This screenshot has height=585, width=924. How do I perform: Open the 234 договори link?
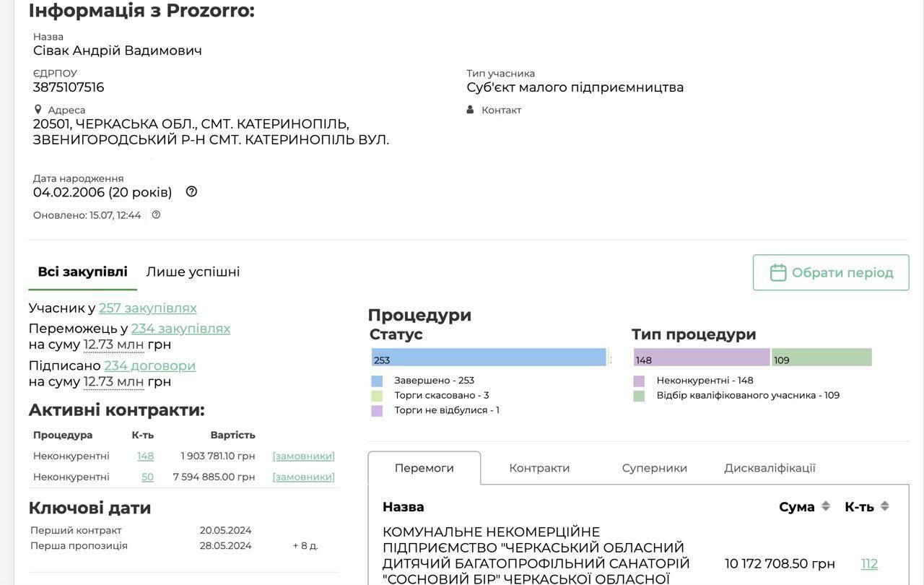(149, 365)
